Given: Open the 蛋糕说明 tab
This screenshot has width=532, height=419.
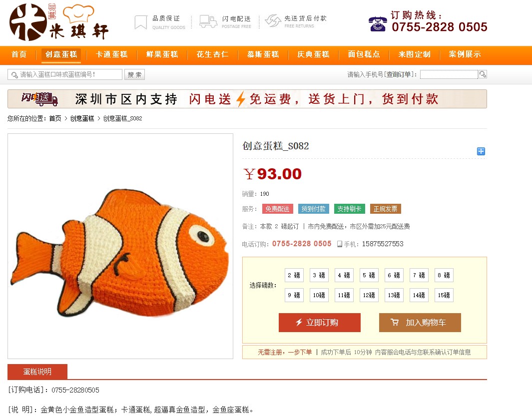Looking at the screenshot, I should point(37,372).
